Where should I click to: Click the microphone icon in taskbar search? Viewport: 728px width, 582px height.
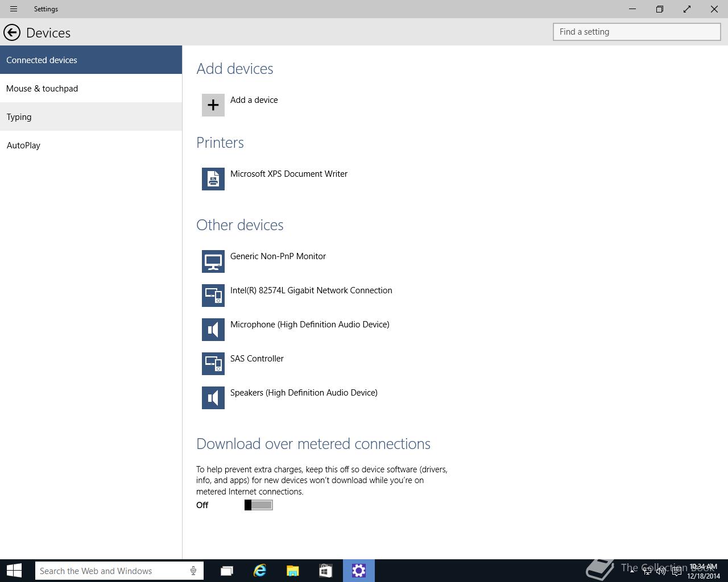point(193,571)
